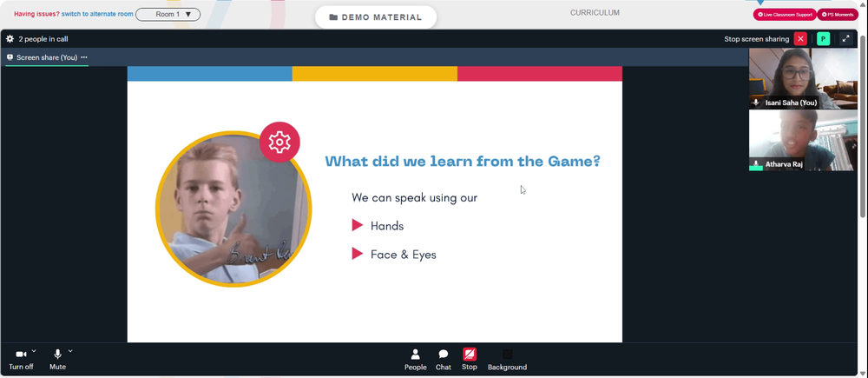Click the thumbs-up boy image on slide
The image size is (868, 378).
click(x=233, y=209)
